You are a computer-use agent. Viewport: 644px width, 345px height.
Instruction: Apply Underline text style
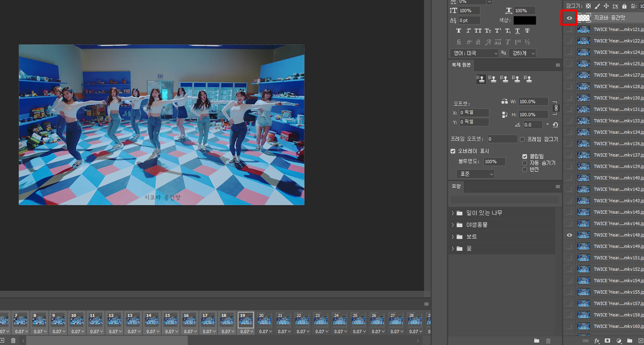(x=517, y=31)
